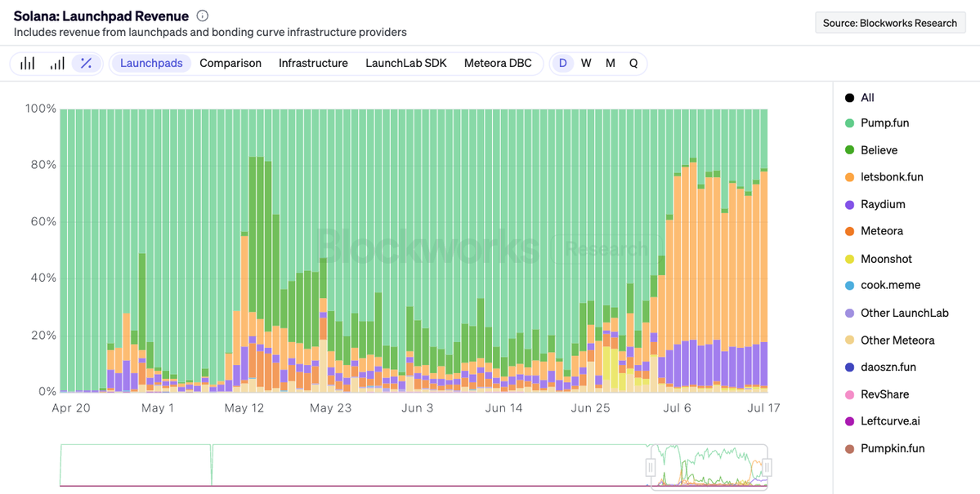Toggle letsbonk.fun series in legend
This screenshot has width=980, height=494.
click(884, 176)
